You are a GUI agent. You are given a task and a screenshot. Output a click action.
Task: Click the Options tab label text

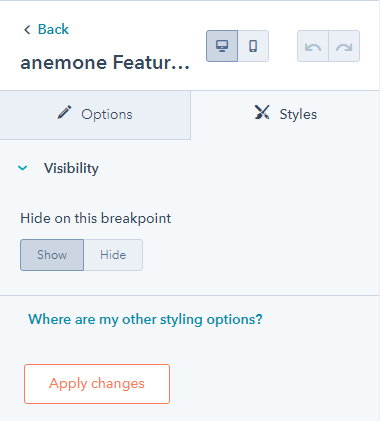pos(107,115)
